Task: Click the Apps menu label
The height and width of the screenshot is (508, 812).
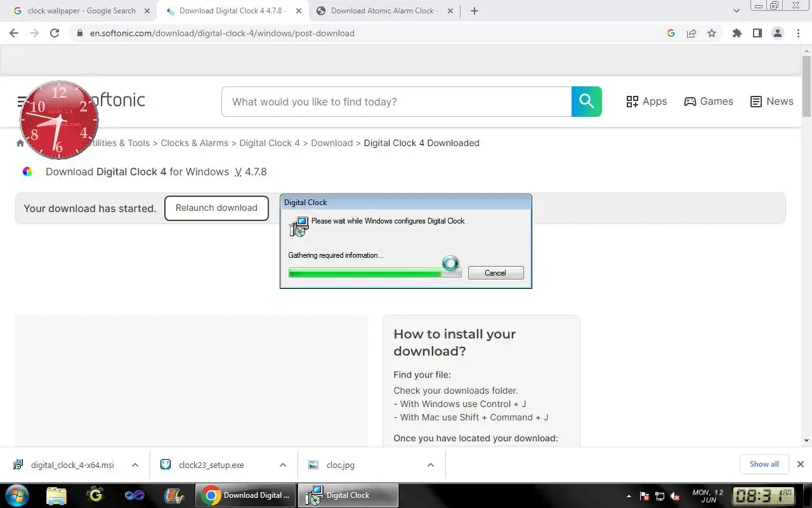Action: click(655, 102)
